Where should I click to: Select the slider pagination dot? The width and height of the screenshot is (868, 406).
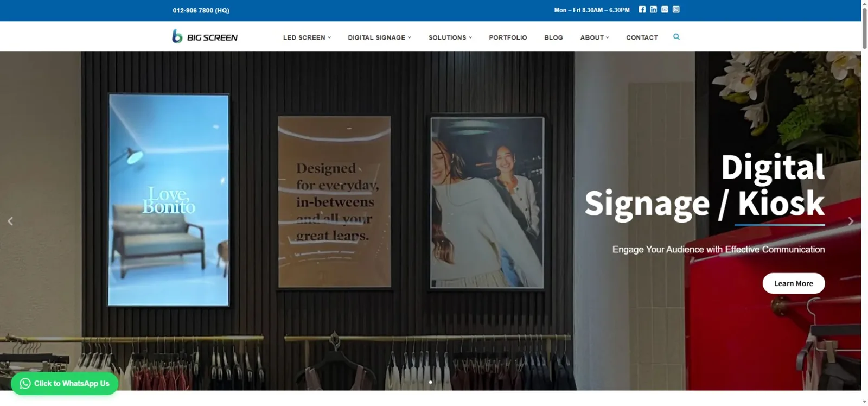coord(431,382)
